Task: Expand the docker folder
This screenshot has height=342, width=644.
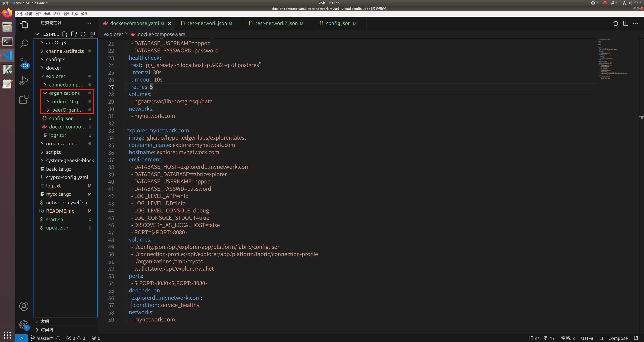Action: click(x=65, y=68)
